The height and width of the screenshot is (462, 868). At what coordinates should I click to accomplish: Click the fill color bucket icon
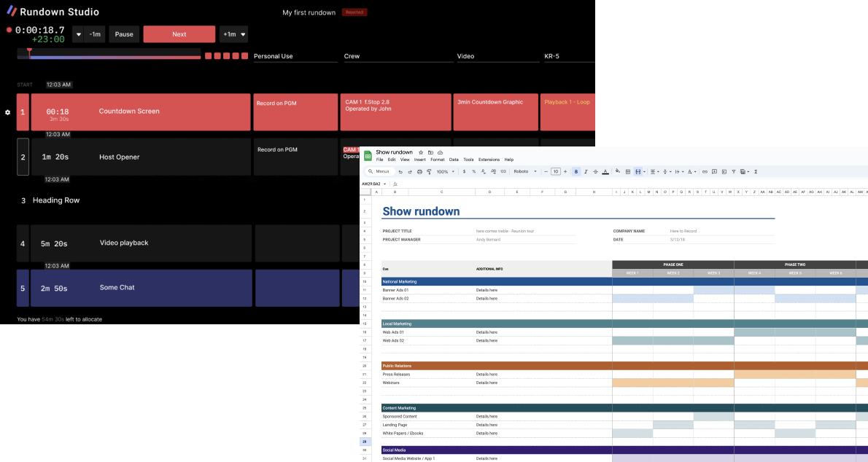[618, 171]
